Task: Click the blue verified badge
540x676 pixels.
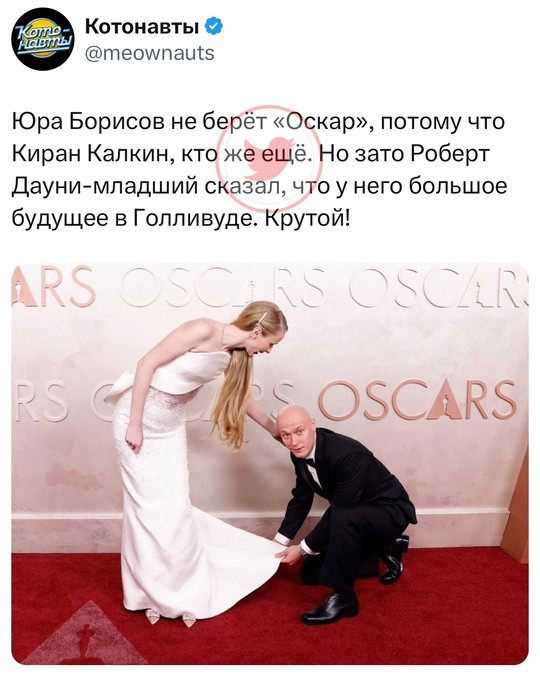Action: pos(213,27)
